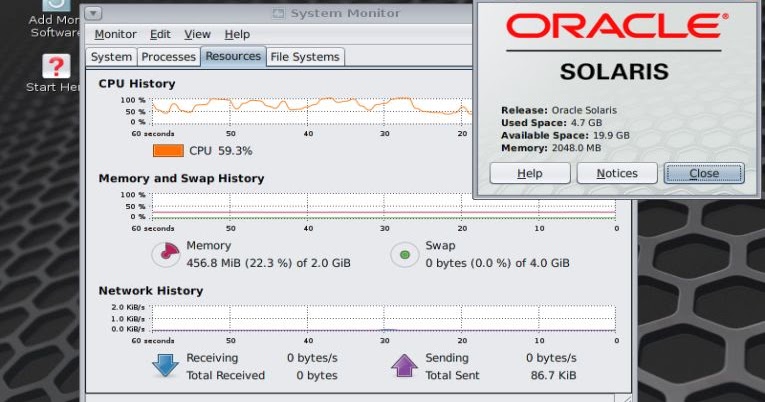This screenshot has height=402, width=765.
Task: Click the Network History graph
Action: point(384,318)
